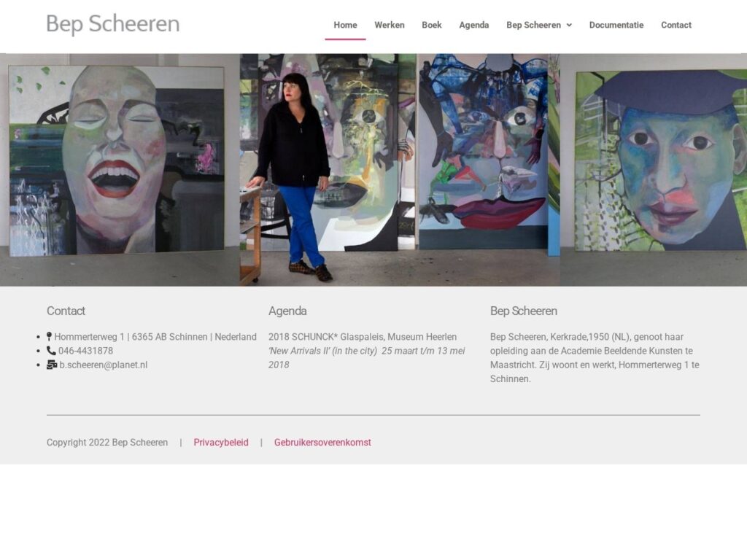747x560 pixels.
Task: Open the Contact navigation link
Action: tap(676, 25)
